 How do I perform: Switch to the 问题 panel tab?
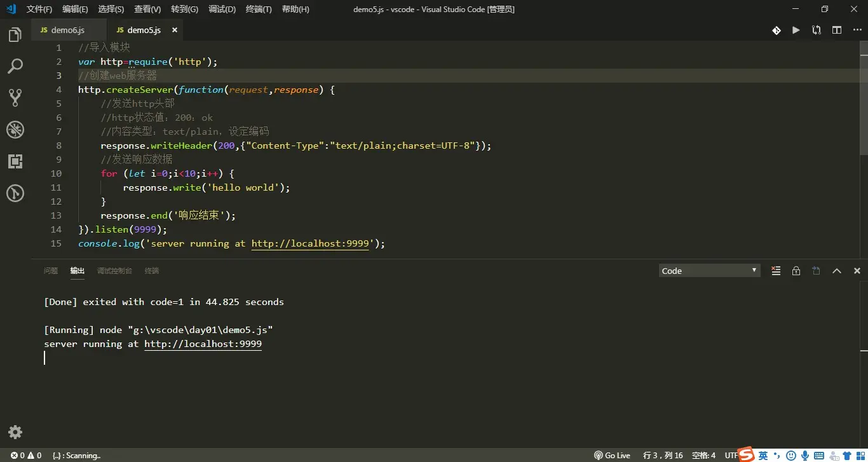(51, 271)
